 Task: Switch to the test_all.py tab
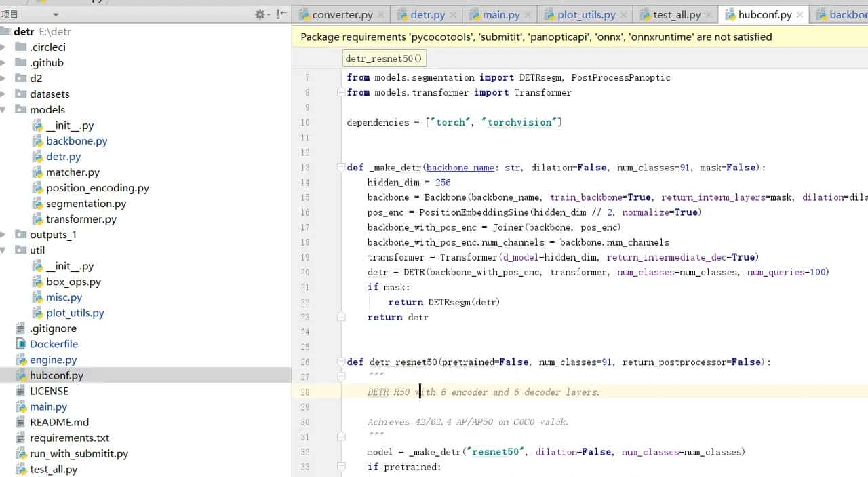tap(676, 14)
